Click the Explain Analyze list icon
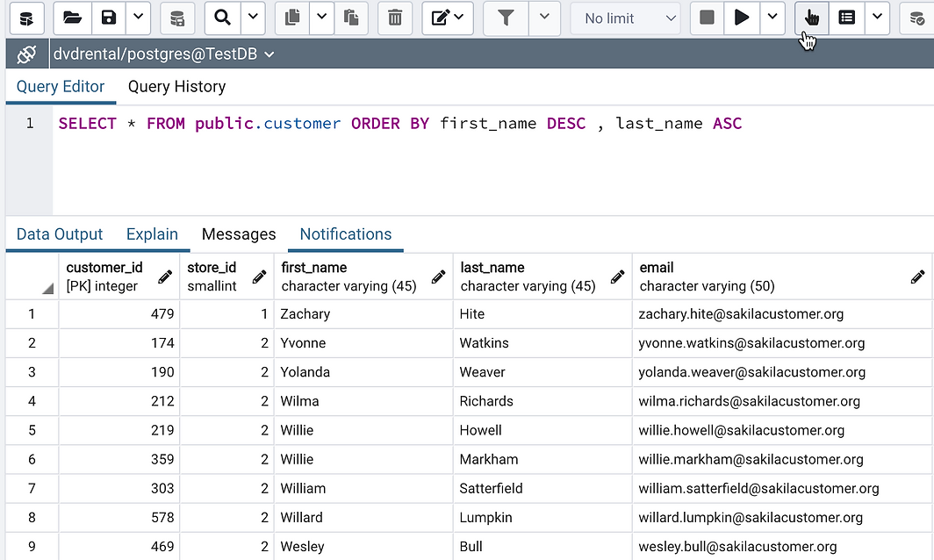This screenshot has width=934, height=560. pos(846,18)
